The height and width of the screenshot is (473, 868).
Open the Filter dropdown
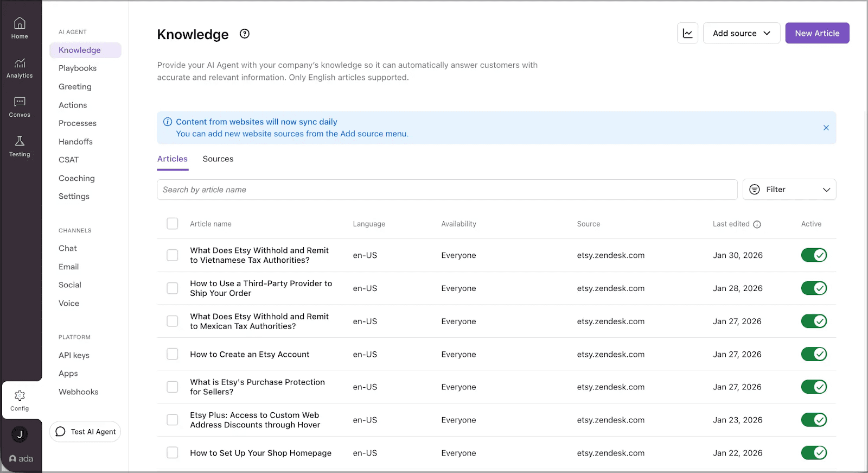pos(789,190)
